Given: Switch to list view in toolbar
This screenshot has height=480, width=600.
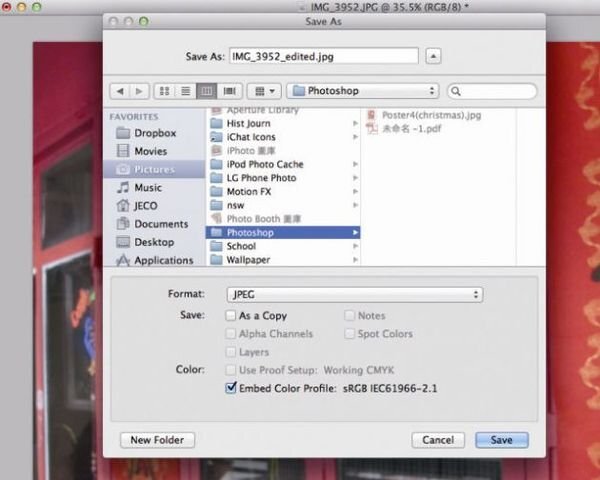Looking at the screenshot, I should click(185, 91).
